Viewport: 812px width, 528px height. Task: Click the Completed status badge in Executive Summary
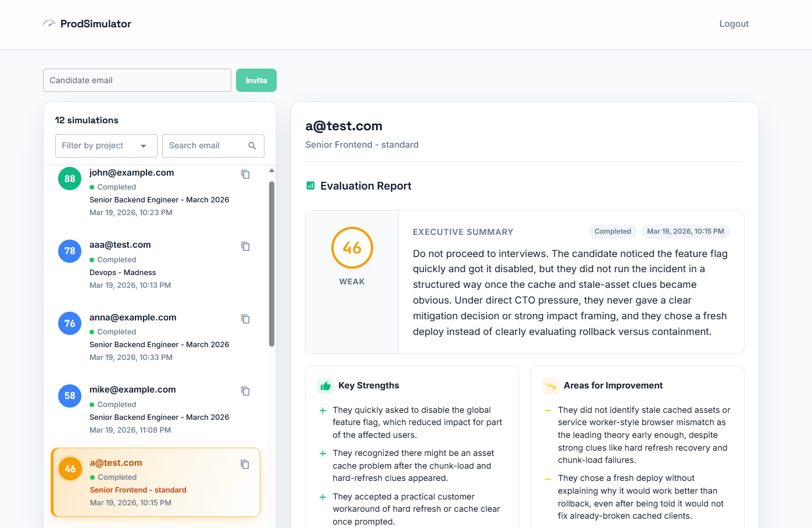tap(613, 231)
